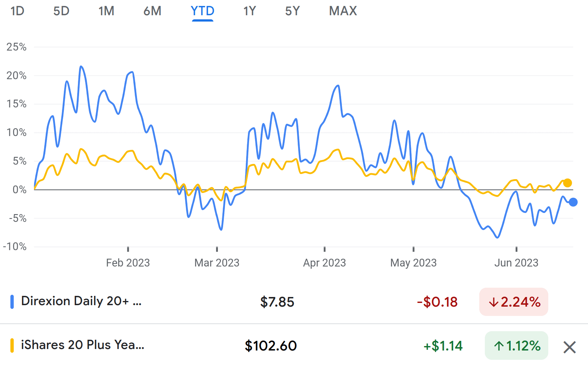Click the Feb 2023 axis label
This screenshot has height=365, width=588.
128,263
